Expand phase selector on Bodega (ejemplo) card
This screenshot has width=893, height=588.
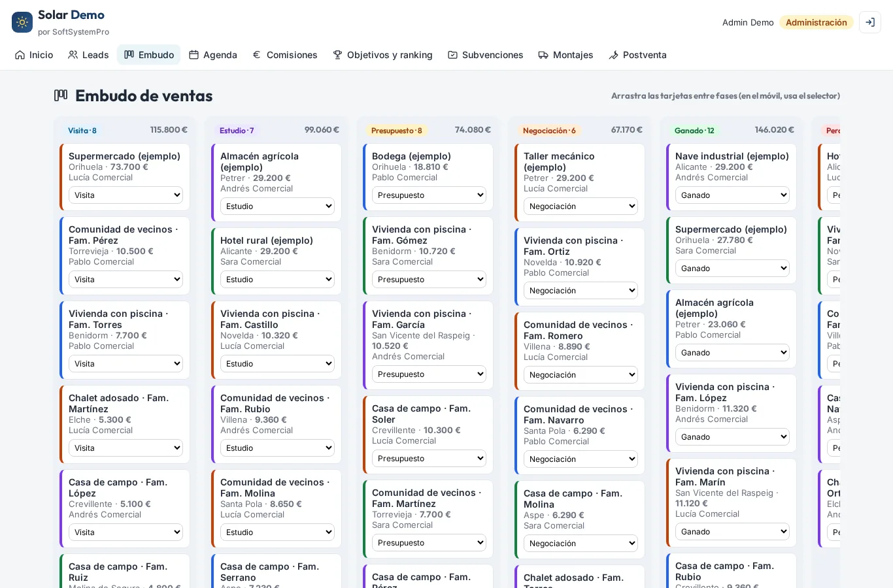click(429, 195)
